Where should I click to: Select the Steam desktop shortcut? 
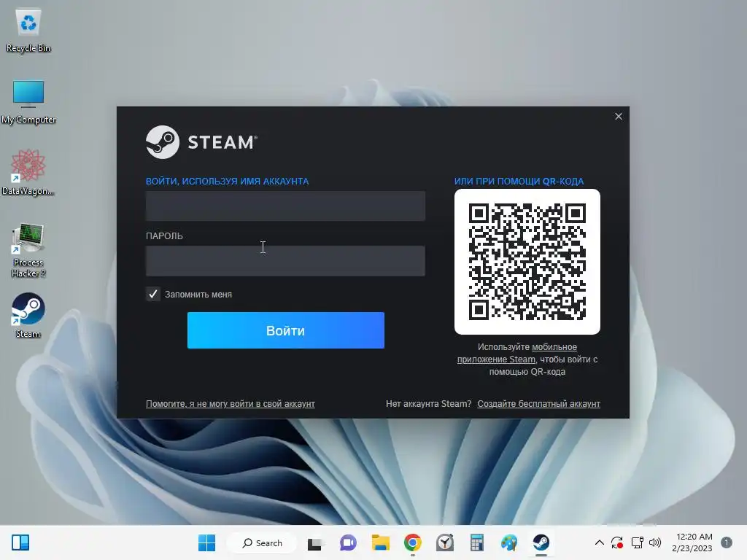[x=28, y=315]
